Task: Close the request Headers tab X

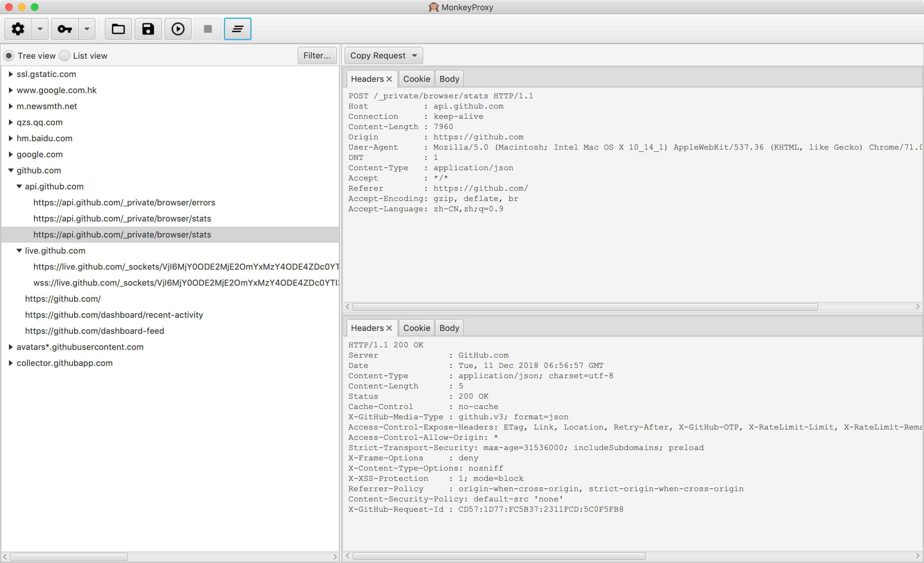Action: (389, 79)
